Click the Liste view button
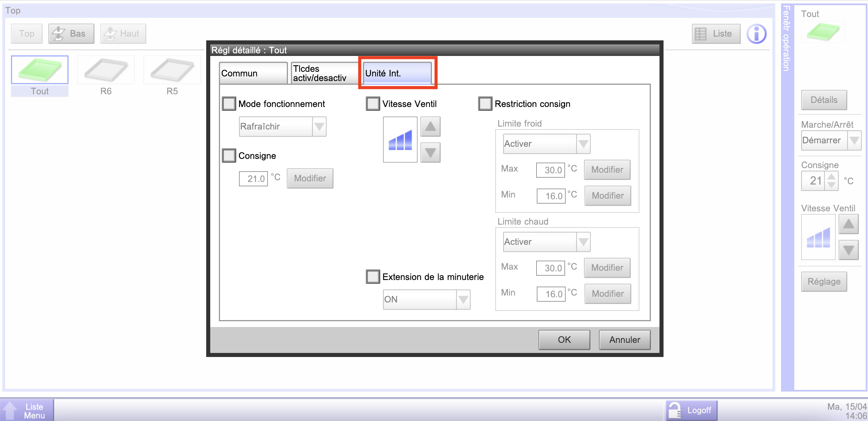The width and height of the screenshot is (868, 421). [716, 34]
